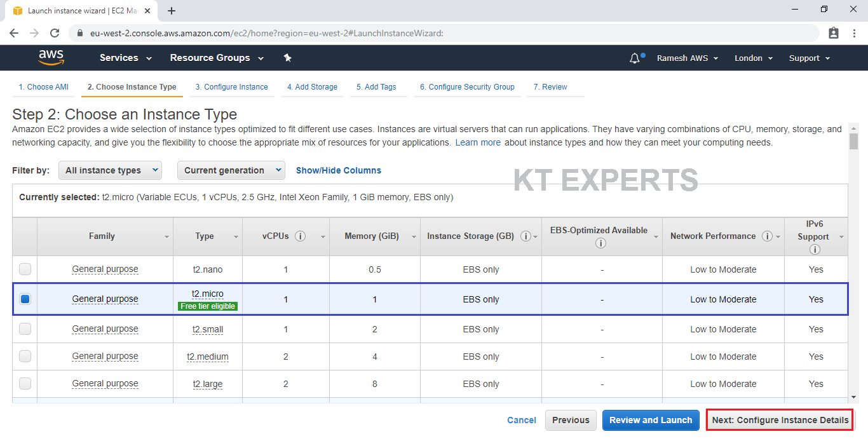Reload the page with refresh icon
This screenshot has width=868, height=441.
tap(55, 33)
